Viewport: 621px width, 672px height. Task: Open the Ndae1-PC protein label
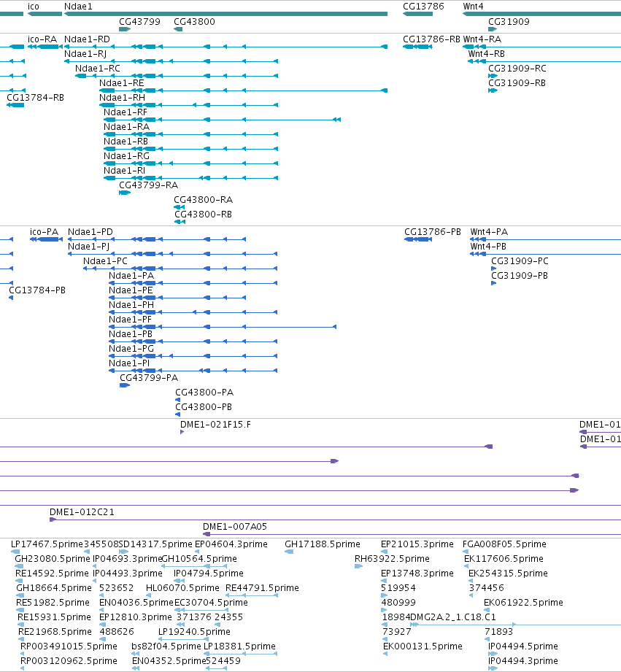click(105, 261)
